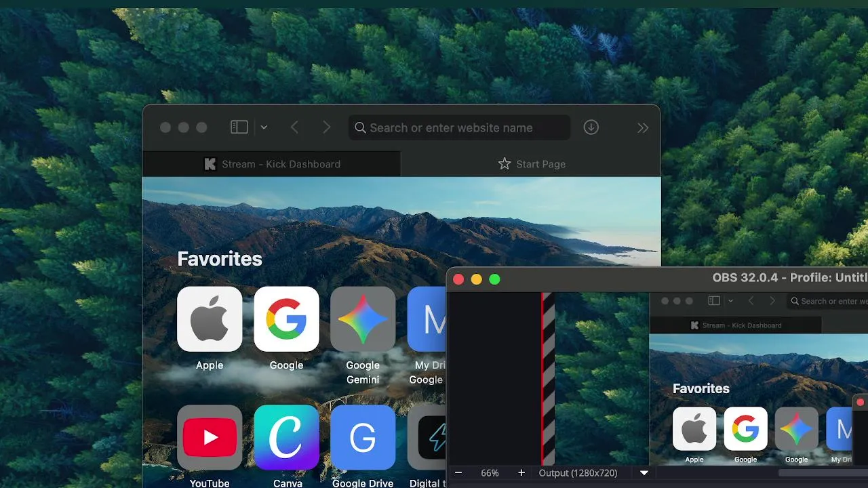The height and width of the screenshot is (488, 868).
Task: Click the 66% zoom value in OBS
Action: (x=490, y=473)
